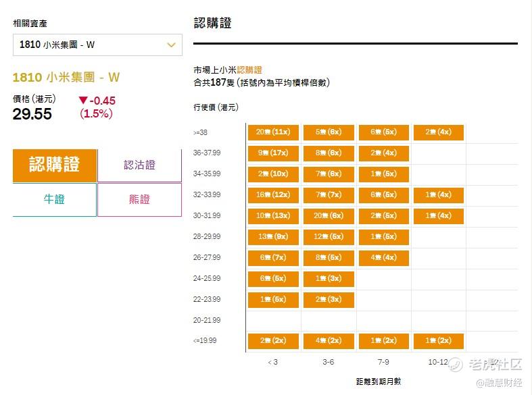The height and width of the screenshot is (395, 532).
Task: Click the < 3 months axis label
Action: tap(273, 362)
